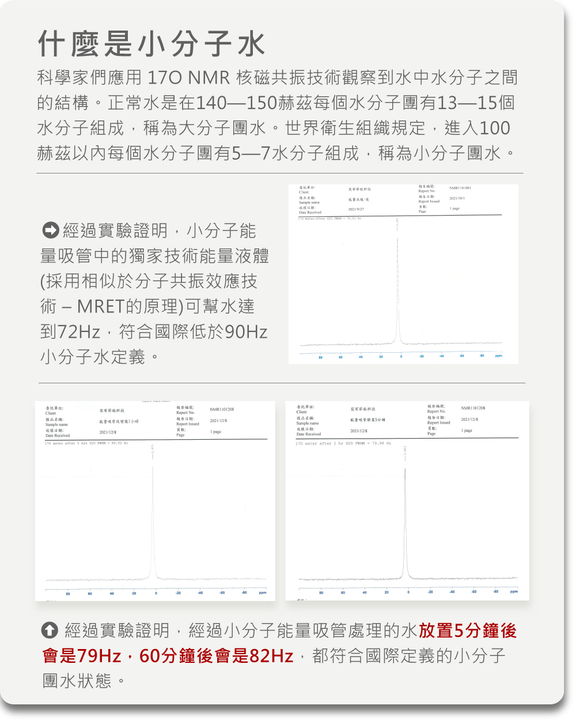Click report number NMR1101001 in the top report
Viewport: 576px width, 728px height.
click(460, 188)
